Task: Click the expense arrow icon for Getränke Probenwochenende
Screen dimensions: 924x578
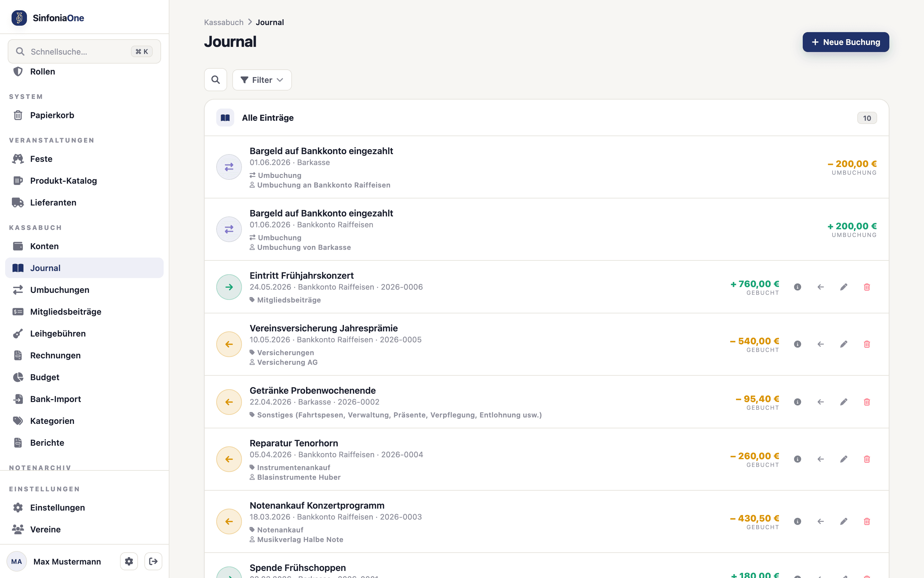Action: 229,402
